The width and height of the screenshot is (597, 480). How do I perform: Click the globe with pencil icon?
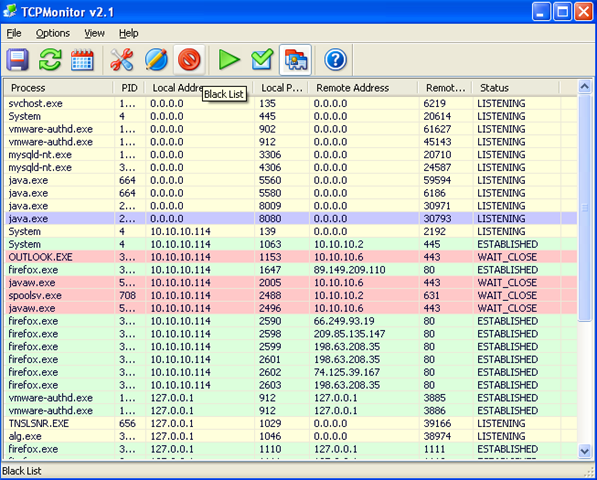[x=156, y=60]
